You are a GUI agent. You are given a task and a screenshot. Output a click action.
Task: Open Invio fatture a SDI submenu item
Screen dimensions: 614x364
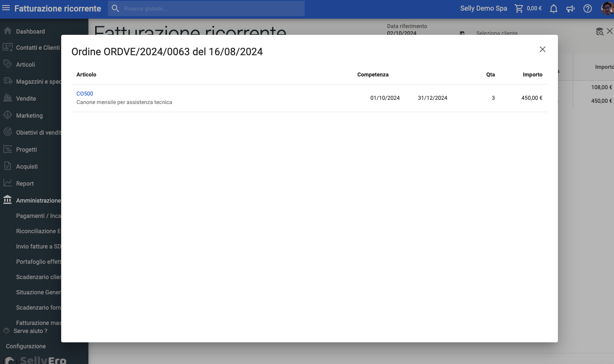(x=38, y=246)
